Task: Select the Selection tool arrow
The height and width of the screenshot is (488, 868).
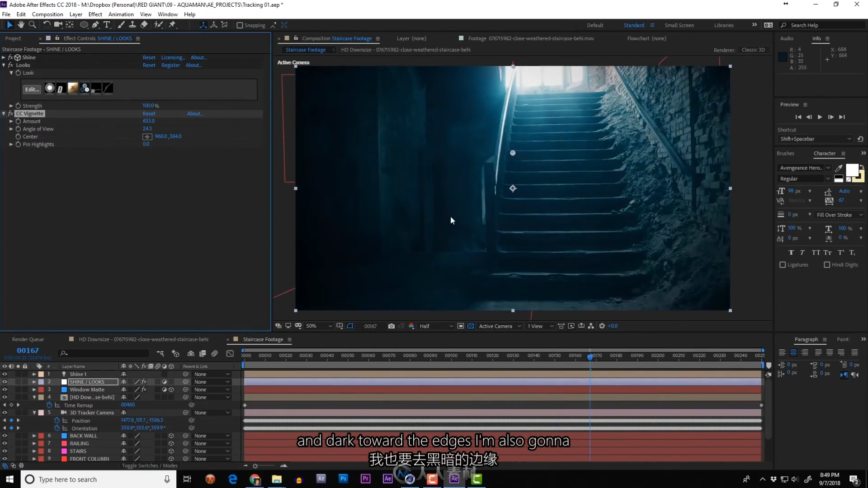Action: pos(9,25)
